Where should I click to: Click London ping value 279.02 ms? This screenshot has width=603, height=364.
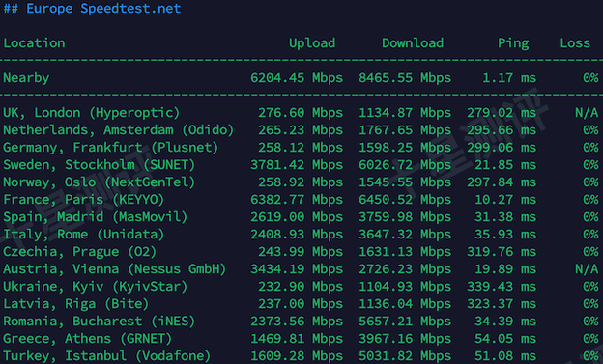502,113
